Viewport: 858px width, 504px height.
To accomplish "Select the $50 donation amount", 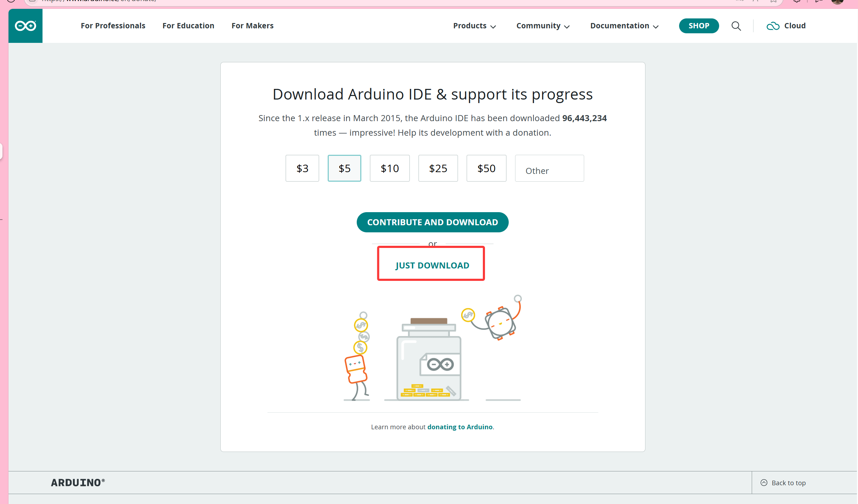I will pyautogui.click(x=486, y=168).
